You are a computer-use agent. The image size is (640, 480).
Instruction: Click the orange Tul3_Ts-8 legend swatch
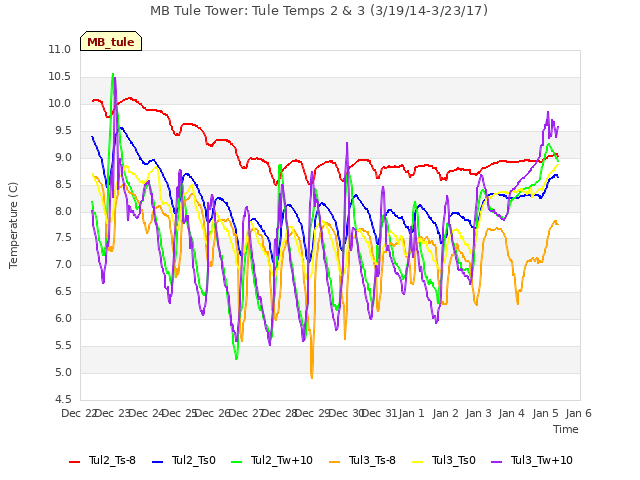(334, 461)
